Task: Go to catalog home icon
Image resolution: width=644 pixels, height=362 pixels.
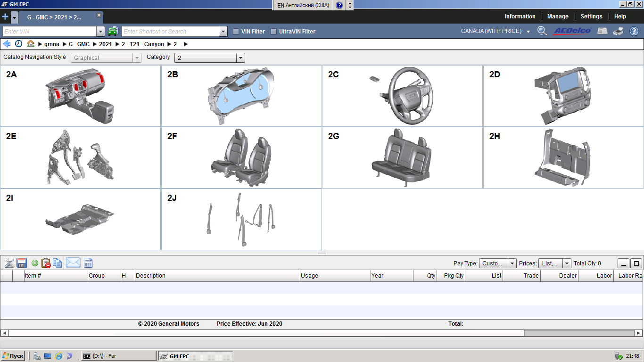Action: [31, 44]
